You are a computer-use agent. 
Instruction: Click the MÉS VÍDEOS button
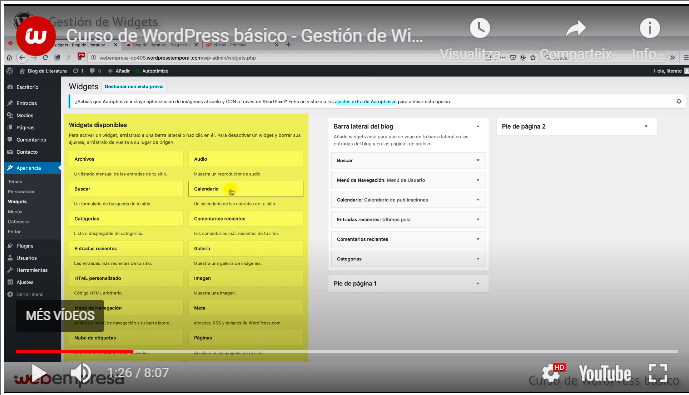(x=60, y=315)
